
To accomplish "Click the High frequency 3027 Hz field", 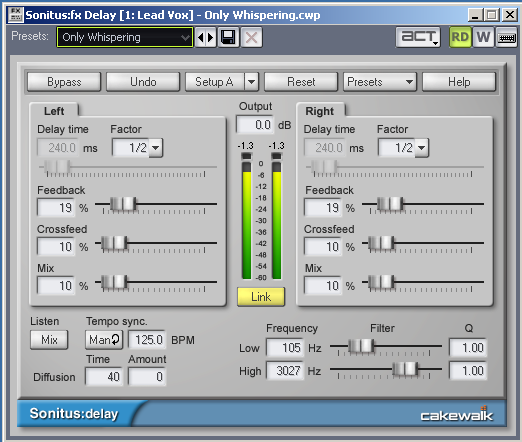I will click(285, 371).
